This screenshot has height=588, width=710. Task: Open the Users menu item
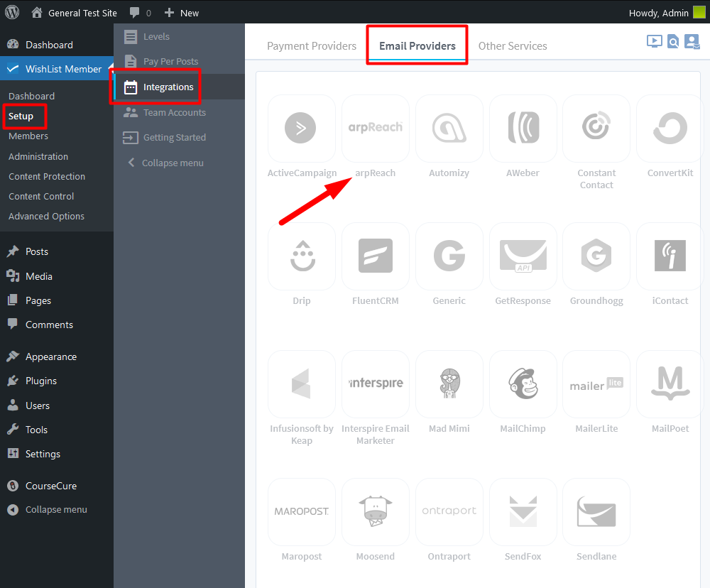click(57, 405)
